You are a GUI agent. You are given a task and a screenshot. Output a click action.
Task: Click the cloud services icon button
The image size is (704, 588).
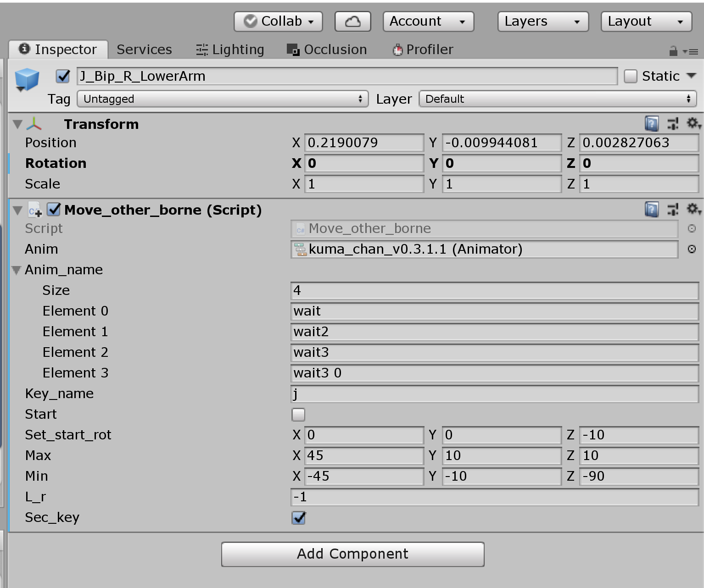point(352,22)
